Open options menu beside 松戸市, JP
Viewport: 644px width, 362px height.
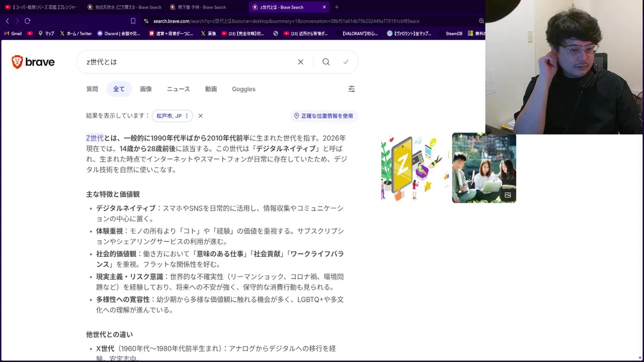point(187,116)
